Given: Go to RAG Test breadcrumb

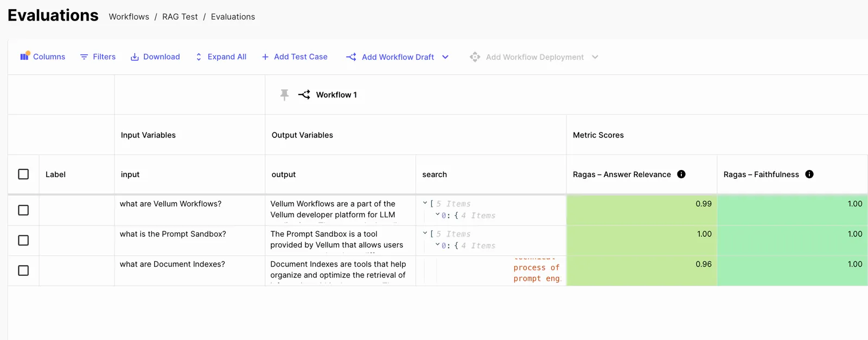Looking at the screenshot, I should (180, 17).
